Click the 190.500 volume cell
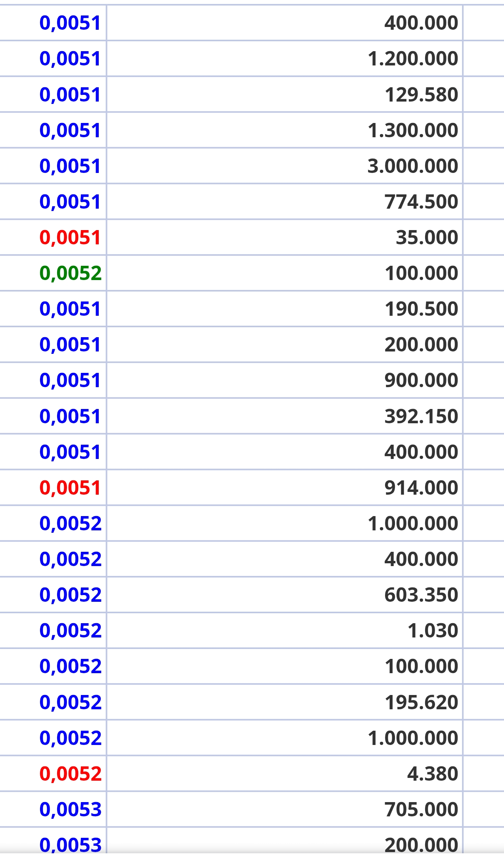Screen dimensions: 504x862 [421, 309]
